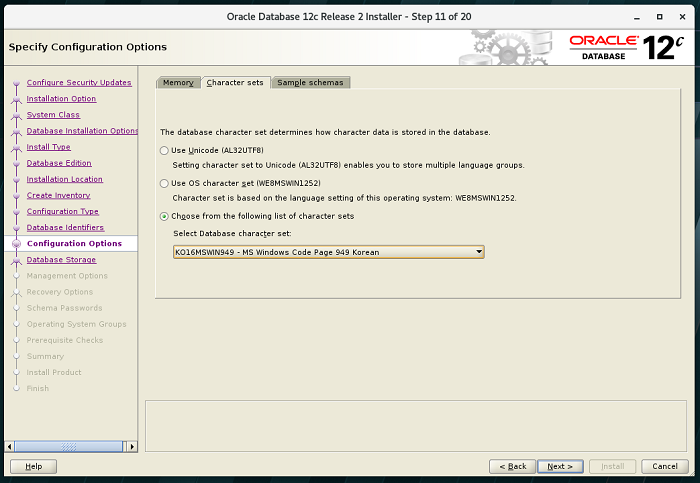Minimize the installer window

(637, 17)
